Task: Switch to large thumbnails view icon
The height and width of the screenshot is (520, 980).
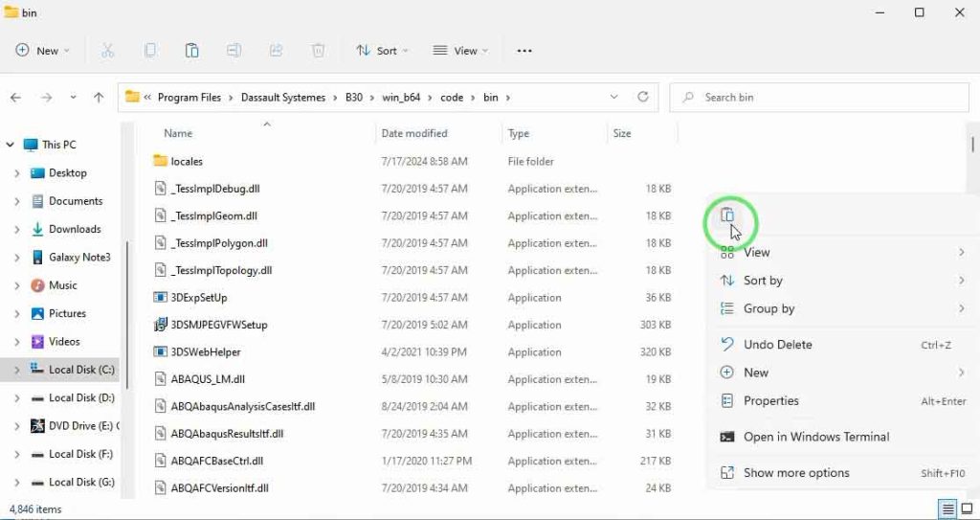Action: coord(967,509)
